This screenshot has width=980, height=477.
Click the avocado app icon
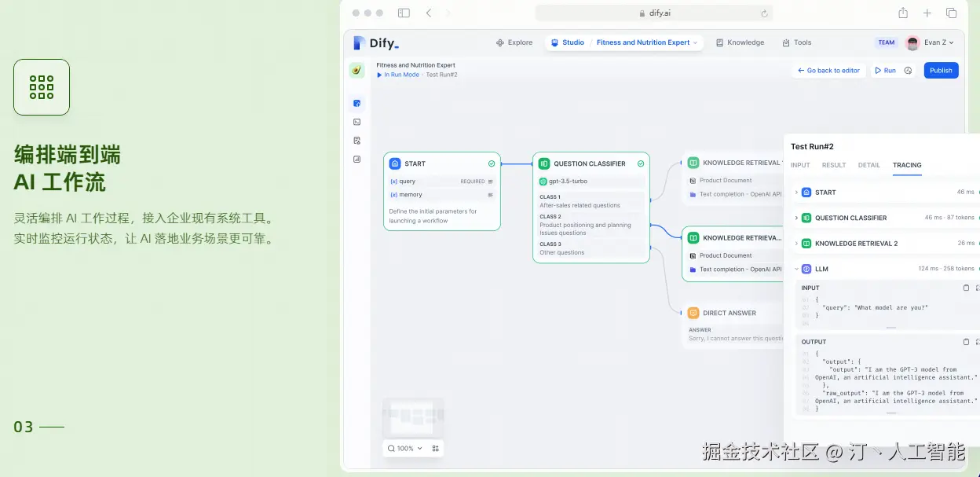[x=357, y=70]
